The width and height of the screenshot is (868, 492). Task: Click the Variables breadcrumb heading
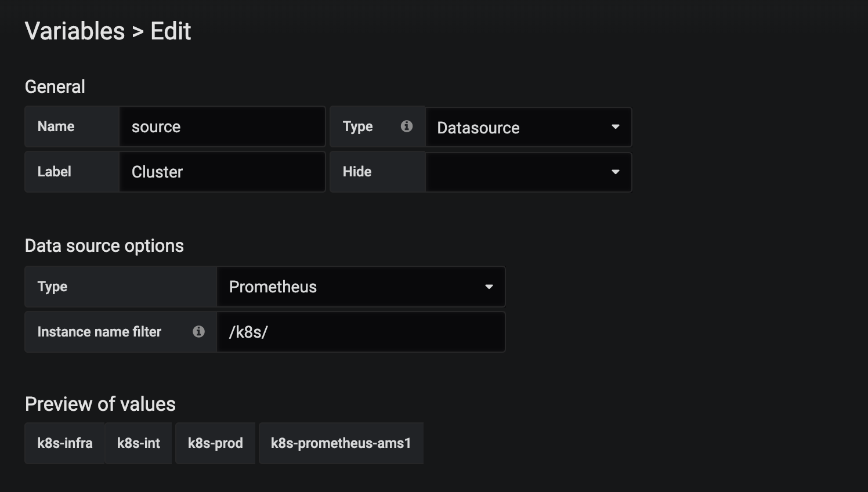click(x=75, y=31)
